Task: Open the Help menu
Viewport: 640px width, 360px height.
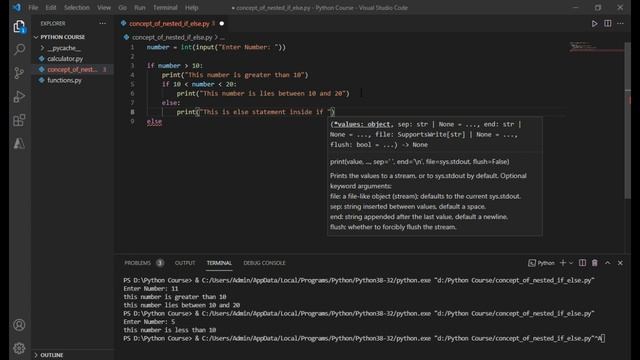Action: [x=191, y=7]
